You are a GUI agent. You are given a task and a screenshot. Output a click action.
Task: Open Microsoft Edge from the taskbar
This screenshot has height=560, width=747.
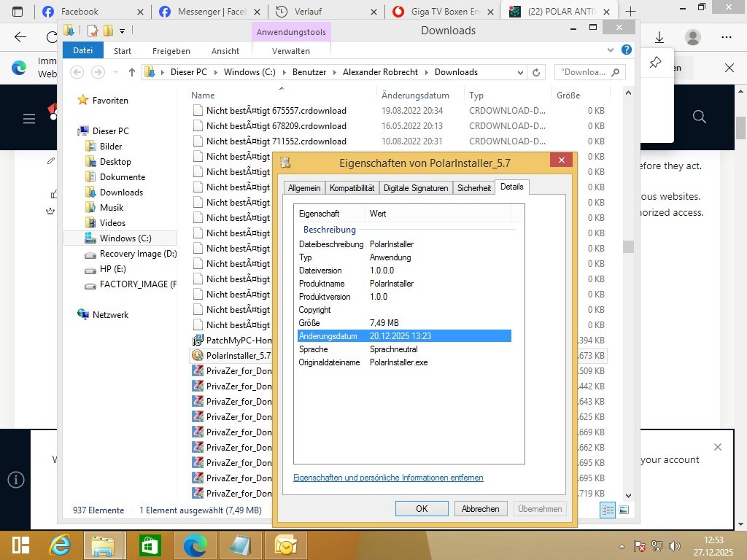196,545
